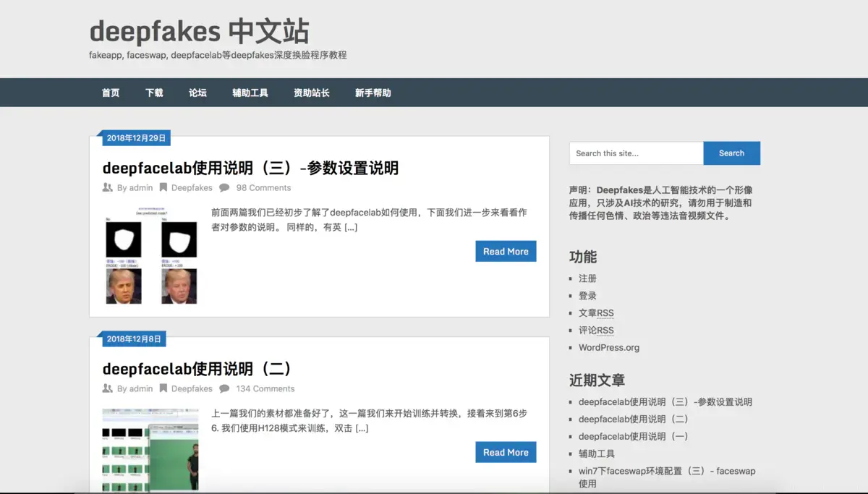Open recent article deepfacelab使用说明（一）in sidebar

(x=634, y=437)
